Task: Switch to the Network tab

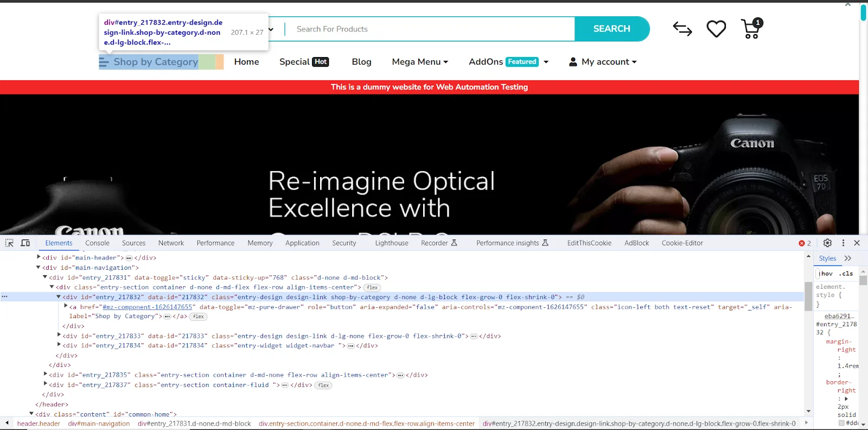Action: click(171, 243)
